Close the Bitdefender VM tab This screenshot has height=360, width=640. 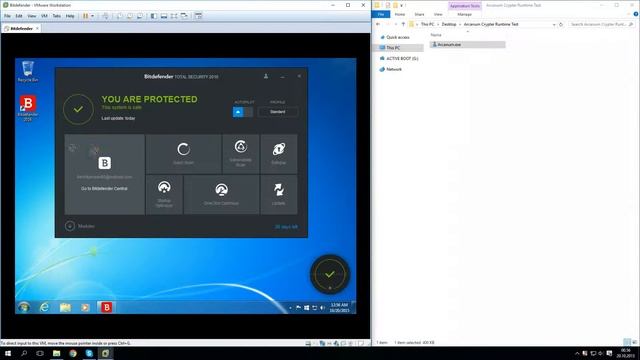pos(37,29)
